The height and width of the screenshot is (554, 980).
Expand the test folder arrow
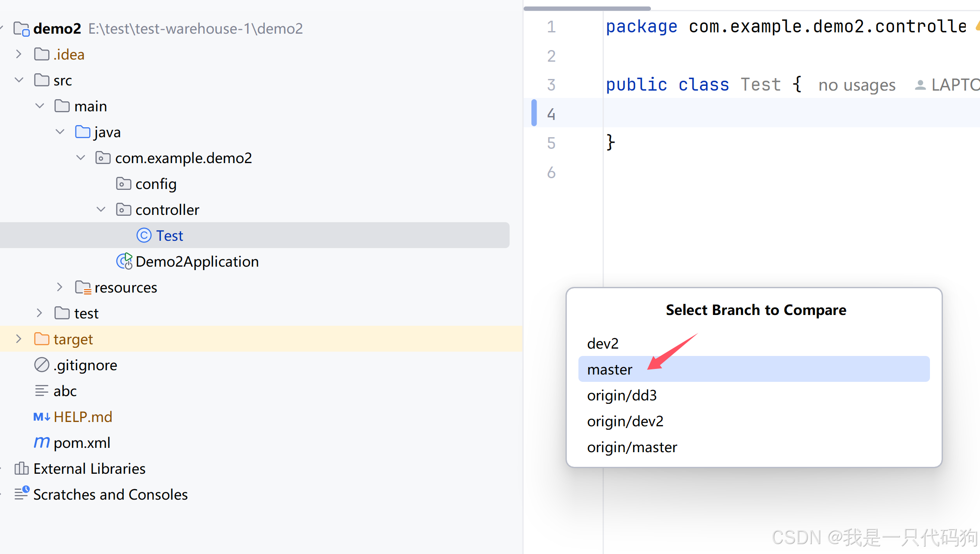(39, 313)
